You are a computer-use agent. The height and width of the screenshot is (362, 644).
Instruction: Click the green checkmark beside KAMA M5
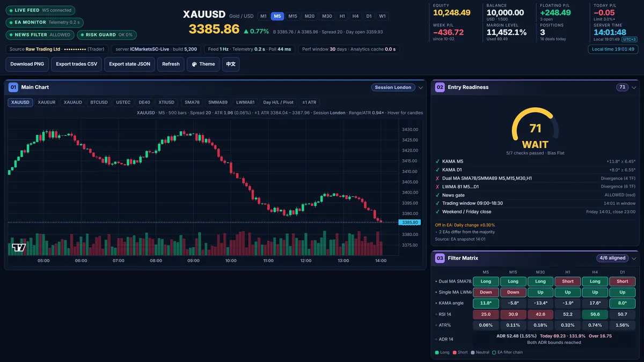coord(437,161)
